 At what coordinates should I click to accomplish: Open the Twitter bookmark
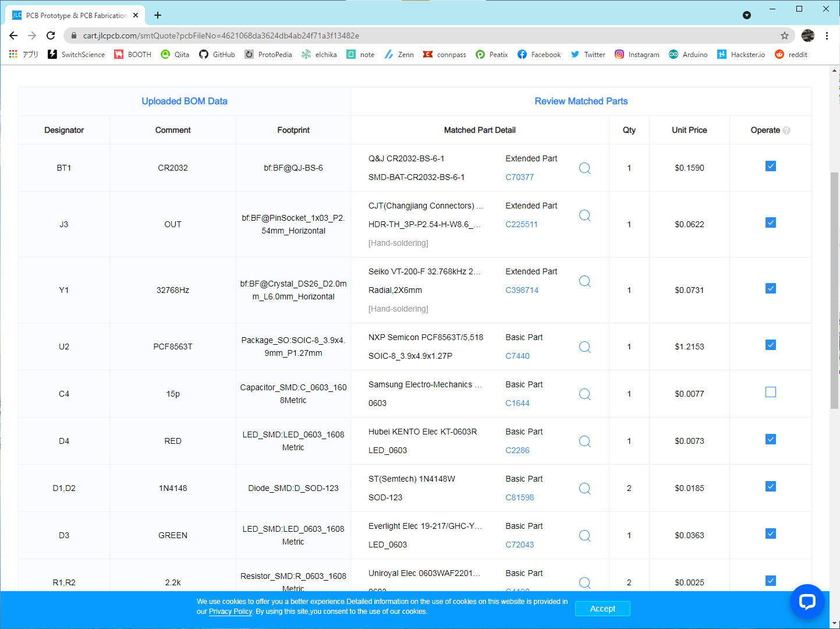[x=588, y=54]
